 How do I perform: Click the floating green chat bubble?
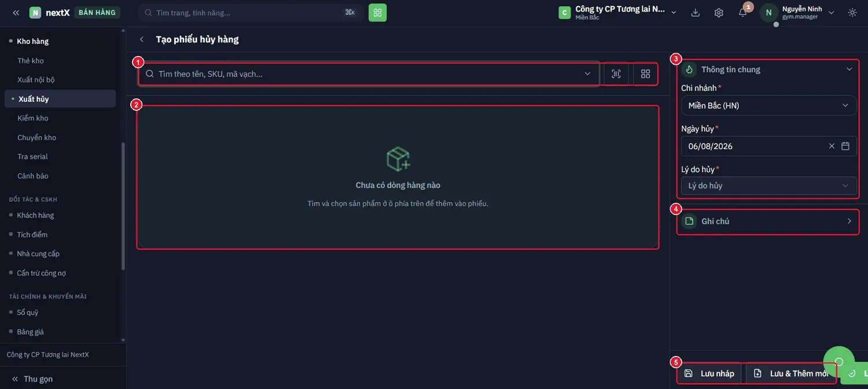coord(839,362)
